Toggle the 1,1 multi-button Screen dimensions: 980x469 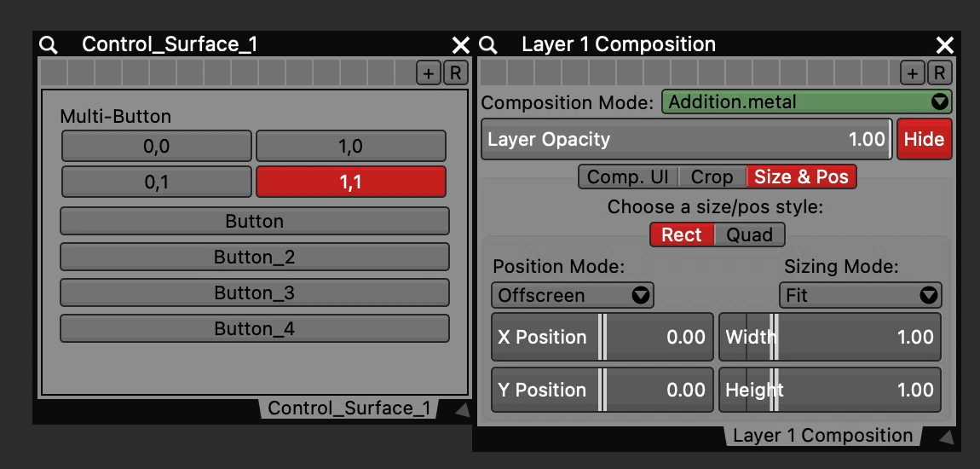pyautogui.click(x=350, y=182)
